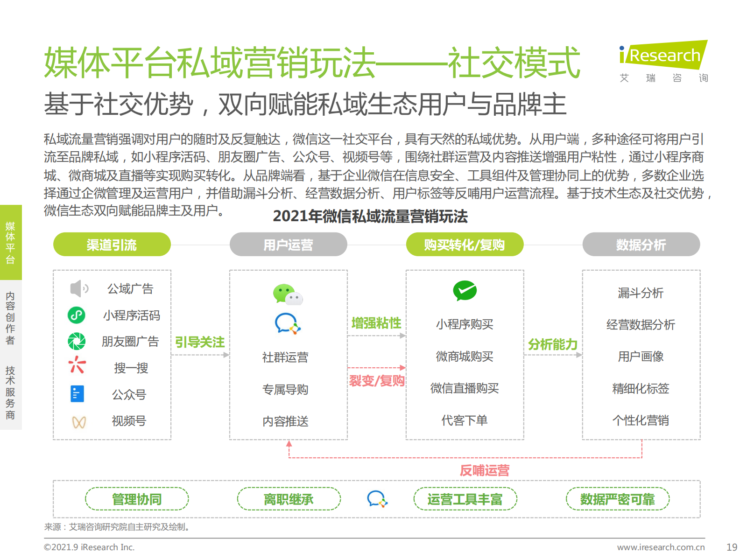This screenshot has height=560, width=747.
Task: Click the source note 来源：艾瑞咨询研究院自主研究及绘制
Action: coord(117,527)
